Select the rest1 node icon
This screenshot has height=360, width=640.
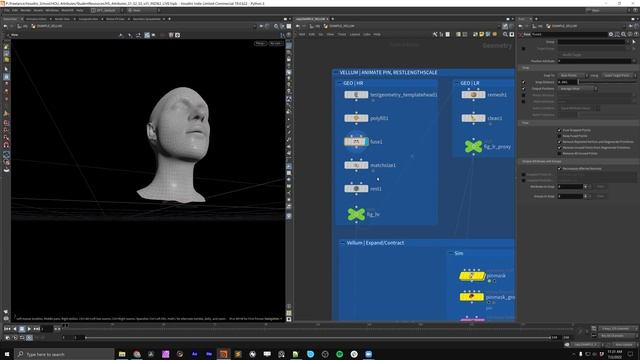pos(356,189)
